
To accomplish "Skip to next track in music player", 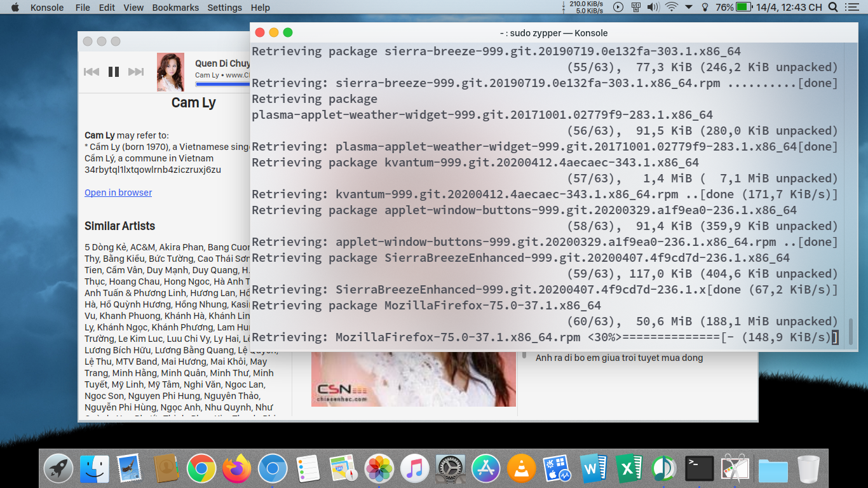I will (136, 72).
